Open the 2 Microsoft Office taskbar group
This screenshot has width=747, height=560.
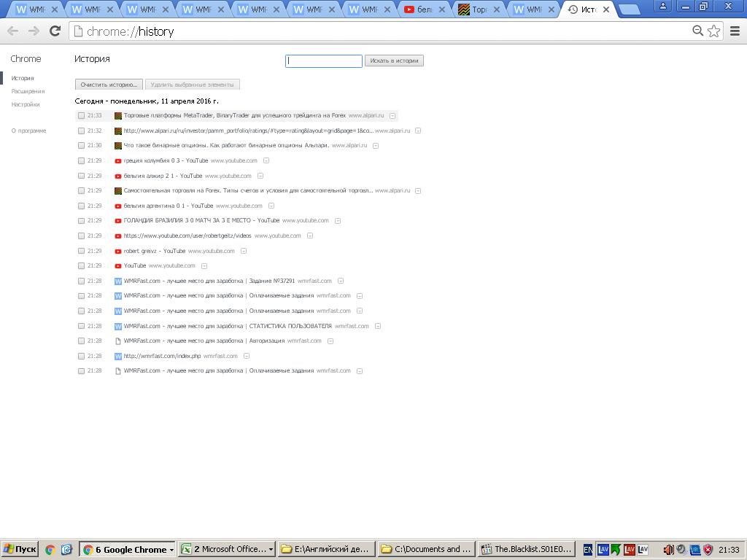coord(228,550)
